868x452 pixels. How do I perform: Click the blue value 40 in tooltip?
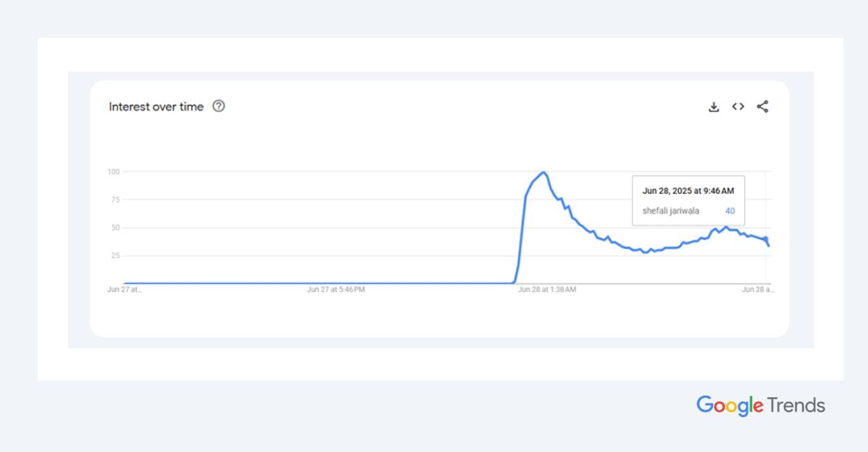(730, 211)
